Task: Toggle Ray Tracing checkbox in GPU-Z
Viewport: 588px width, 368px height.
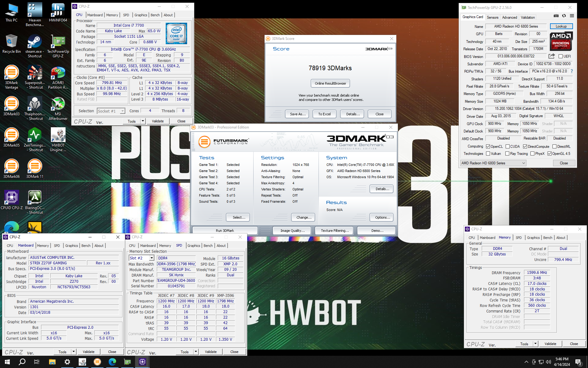Action: 507,154
